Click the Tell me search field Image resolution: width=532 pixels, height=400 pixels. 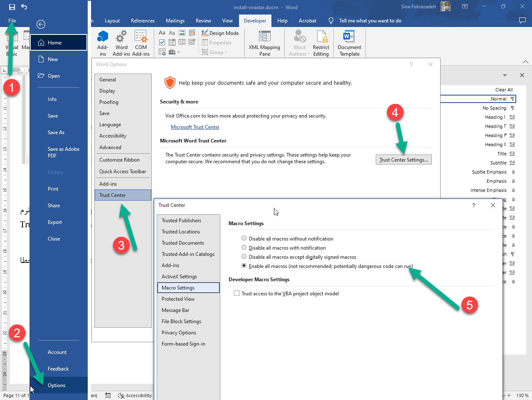(370, 21)
